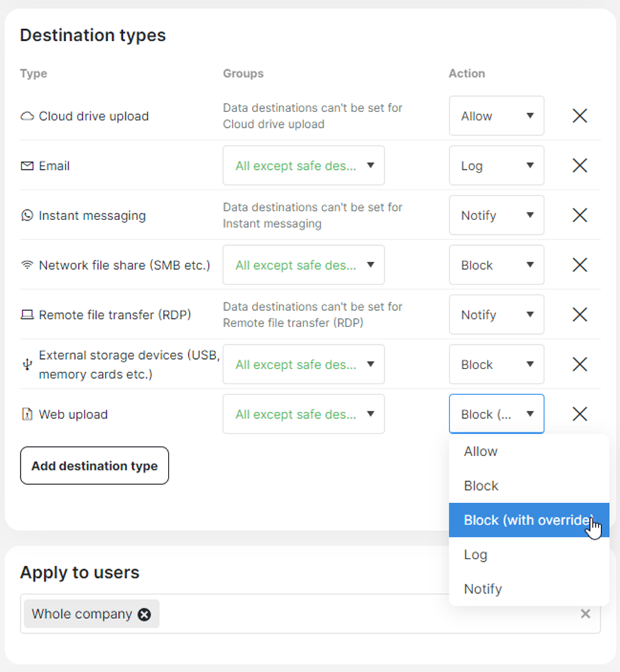Delete the External storage devices row
This screenshot has width=620, height=672.
coord(580,364)
